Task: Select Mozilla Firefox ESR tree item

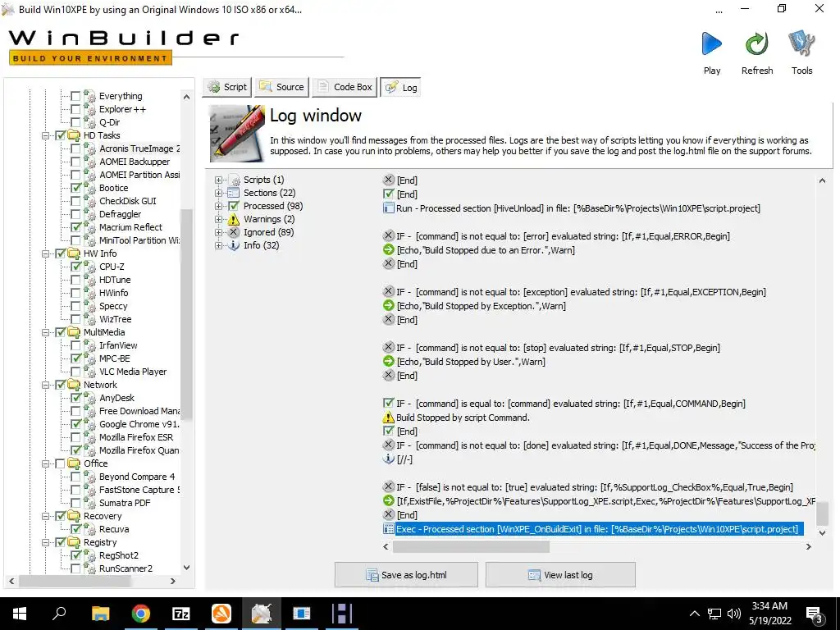Action: coord(136,437)
